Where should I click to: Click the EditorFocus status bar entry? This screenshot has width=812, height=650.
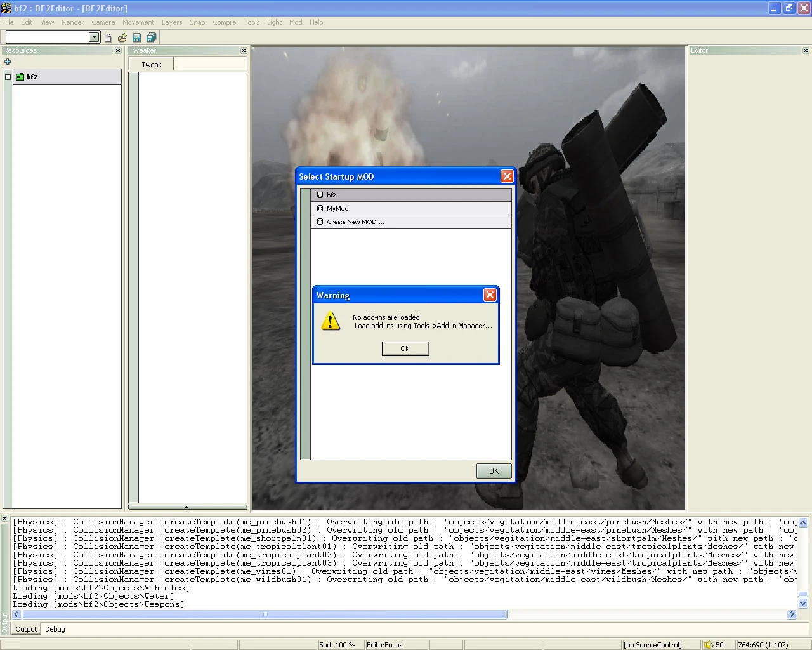pos(384,645)
